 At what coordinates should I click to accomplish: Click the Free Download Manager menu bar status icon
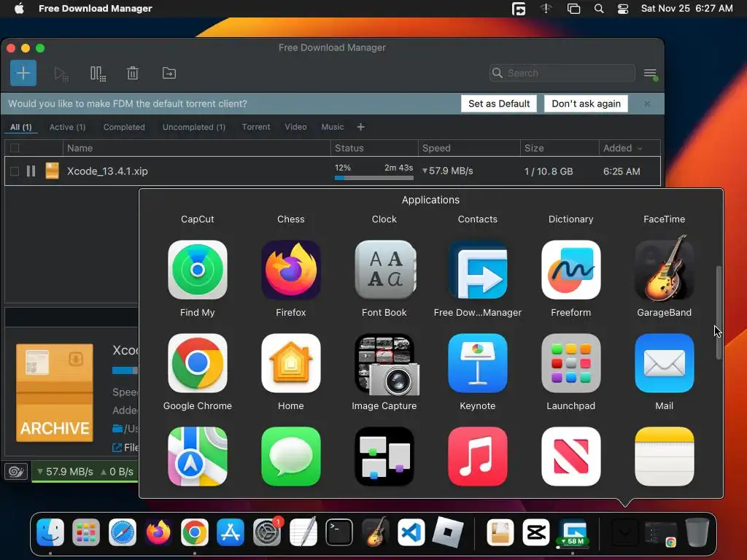coord(519,9)
